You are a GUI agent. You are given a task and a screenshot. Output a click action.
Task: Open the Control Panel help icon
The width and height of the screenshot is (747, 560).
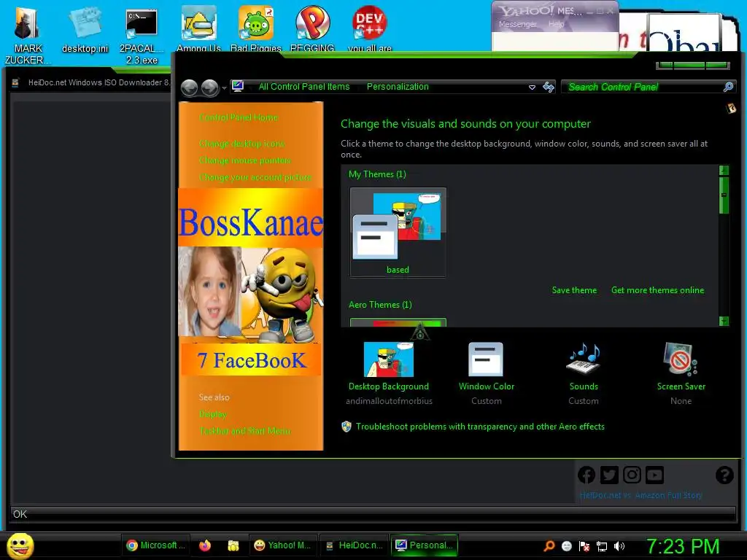pyautogui.click(x=731, y=109)
